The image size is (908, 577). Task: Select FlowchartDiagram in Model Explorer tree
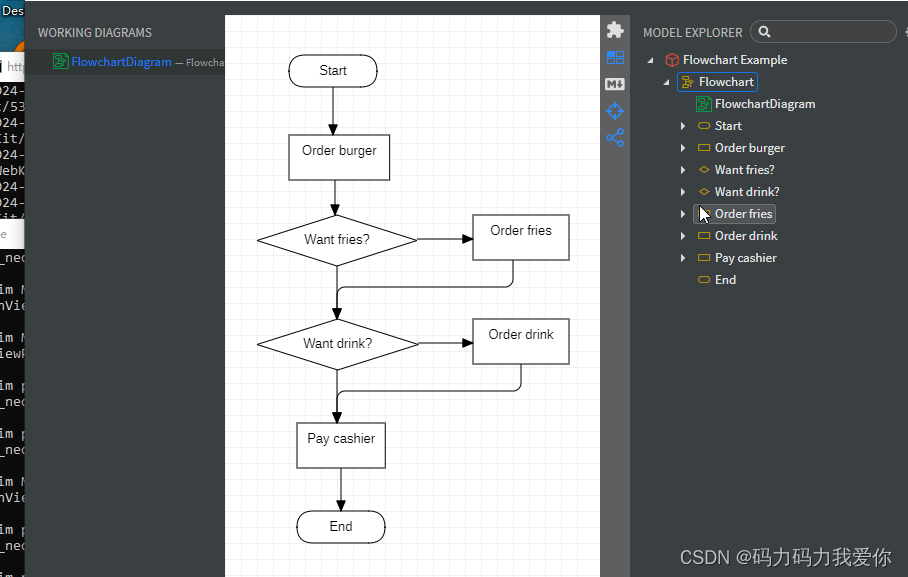tap(764, 104)
